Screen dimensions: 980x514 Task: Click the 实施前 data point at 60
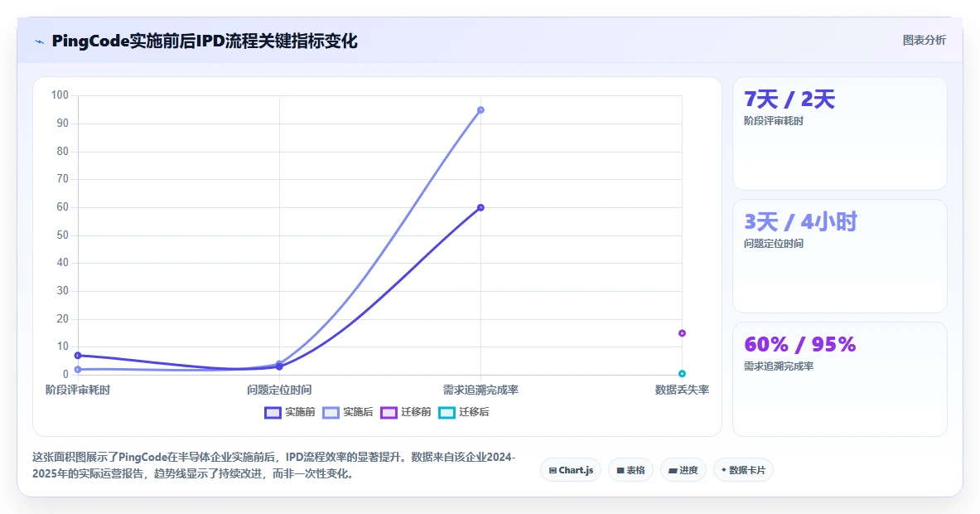[x=480, y=207]
